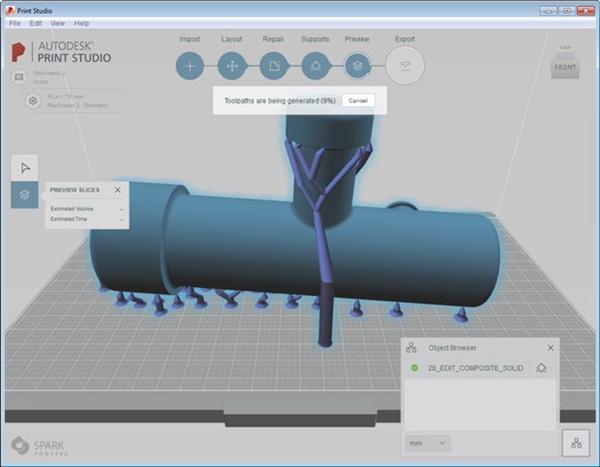This screenshot has width=600, height=467.
Task: Cancel the toolpath generation
Action: pyautogui.click(x=356, y=101)
